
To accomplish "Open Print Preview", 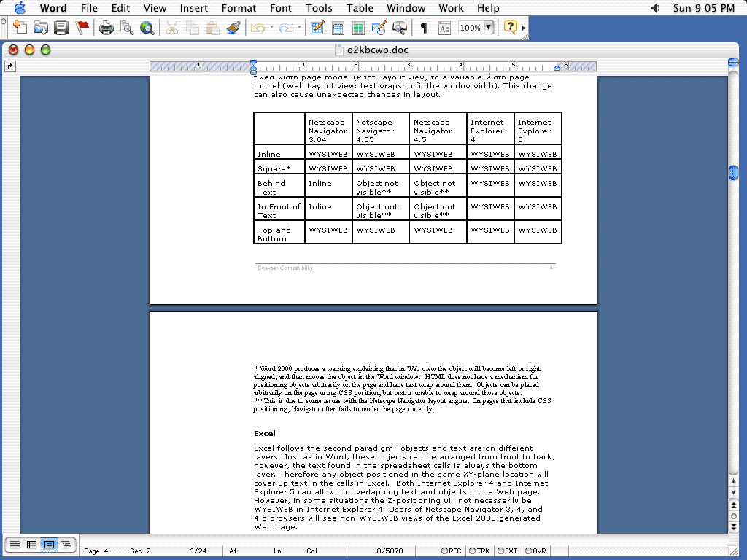I will point(126,28).
